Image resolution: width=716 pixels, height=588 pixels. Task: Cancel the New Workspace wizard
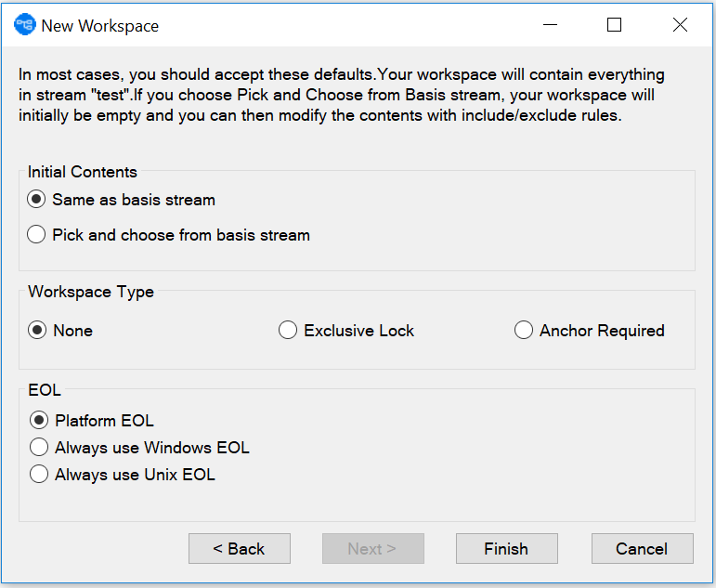(x=642, y=549)
